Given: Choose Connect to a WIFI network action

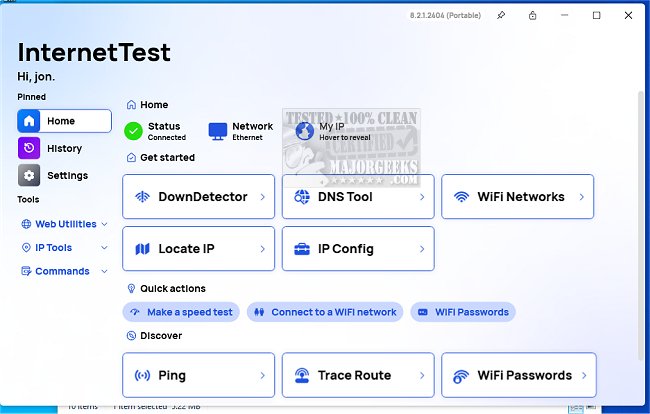Looking at the screenshot, I should coord(325,312).
